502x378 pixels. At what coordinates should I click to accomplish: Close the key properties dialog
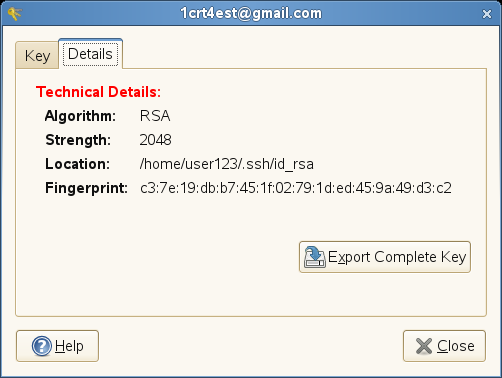point(444,346)
